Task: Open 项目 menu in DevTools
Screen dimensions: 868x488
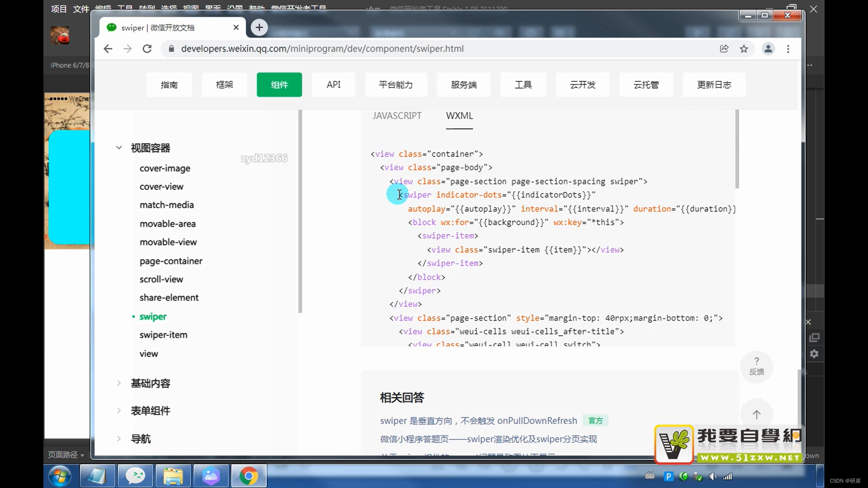Action: click(58, 9)
